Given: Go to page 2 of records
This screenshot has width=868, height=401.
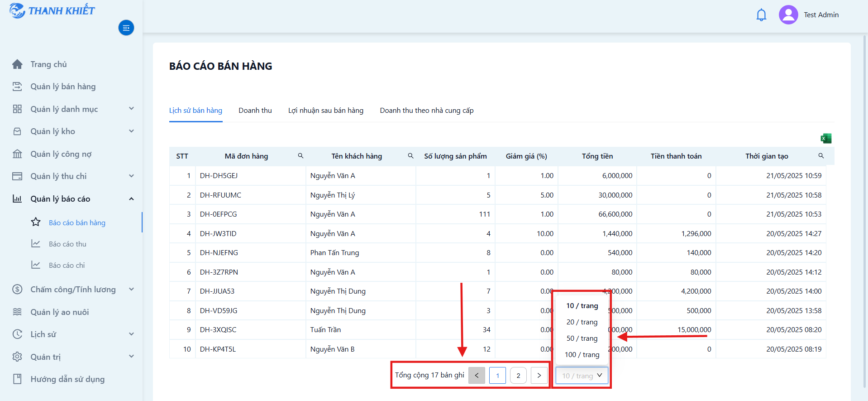Looking at the screenshot, I should pos(518,376).
